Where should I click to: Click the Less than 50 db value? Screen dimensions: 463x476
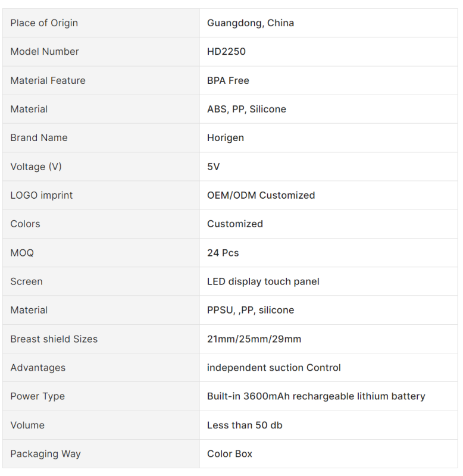245,425
